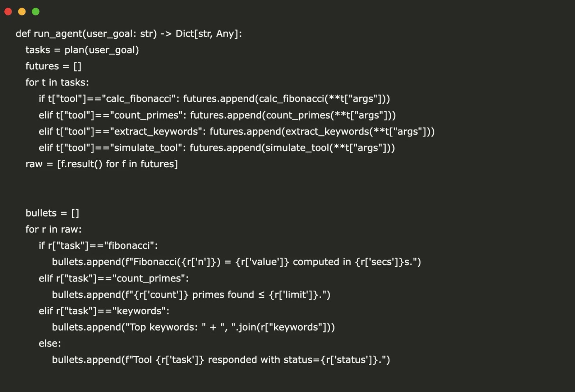Viewport: 575px width, 392px height.
Task: Click the calc_fibonacci tool condition line
Action: coord(214,99)
